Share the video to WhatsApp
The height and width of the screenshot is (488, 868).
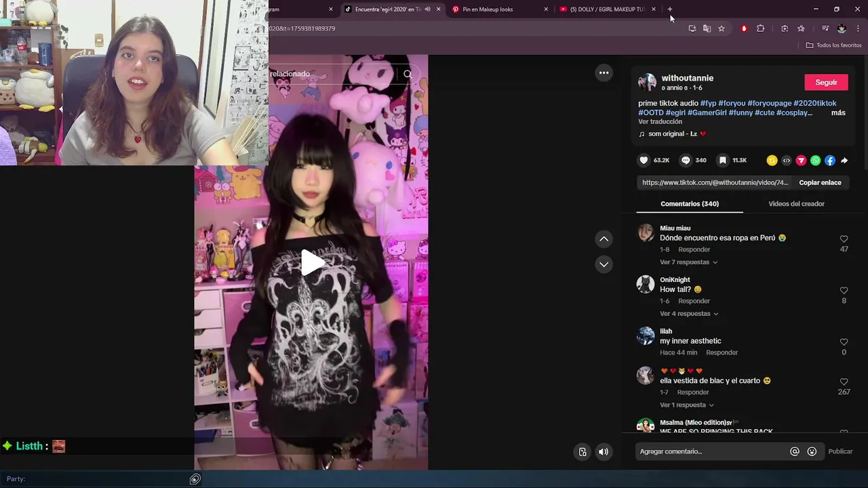[x=816, y=161]
